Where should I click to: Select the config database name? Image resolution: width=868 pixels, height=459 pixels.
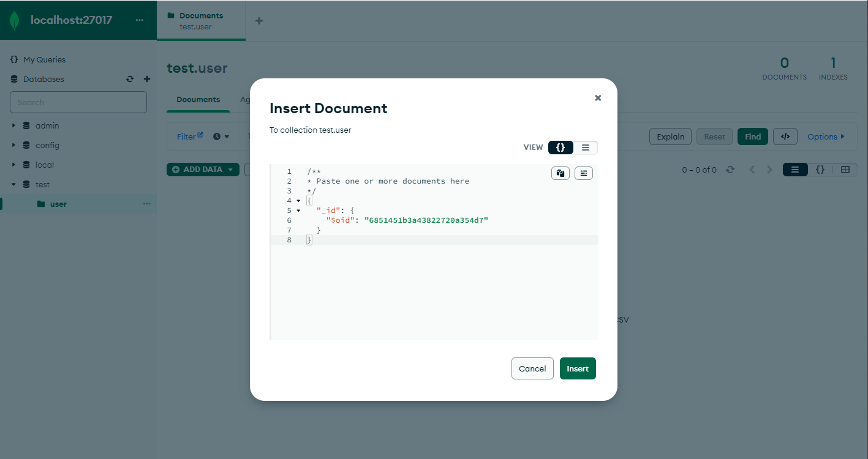click(47, 145)
